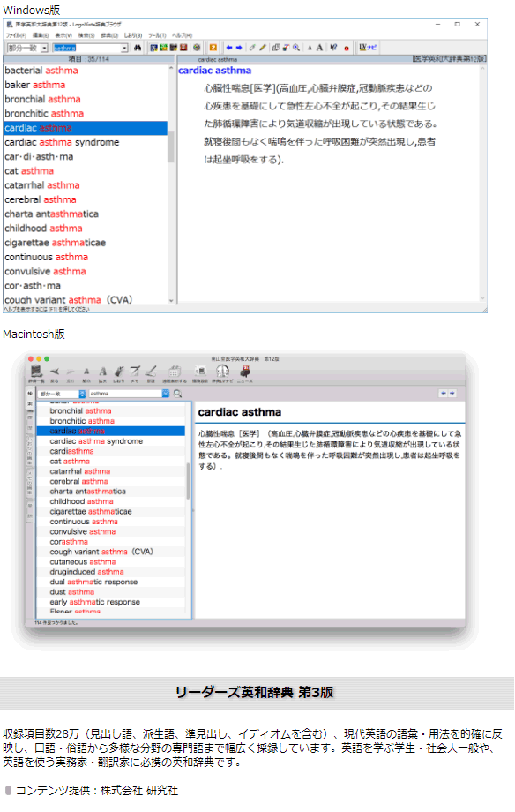Click the right blue arrow at Mac window's upper right
The width and height of the screenshot is (515, 812).
tap(452, 394)
